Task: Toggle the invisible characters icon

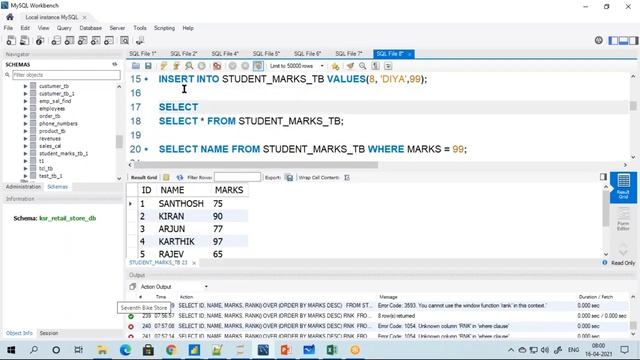Action: [x=376, y=66]
